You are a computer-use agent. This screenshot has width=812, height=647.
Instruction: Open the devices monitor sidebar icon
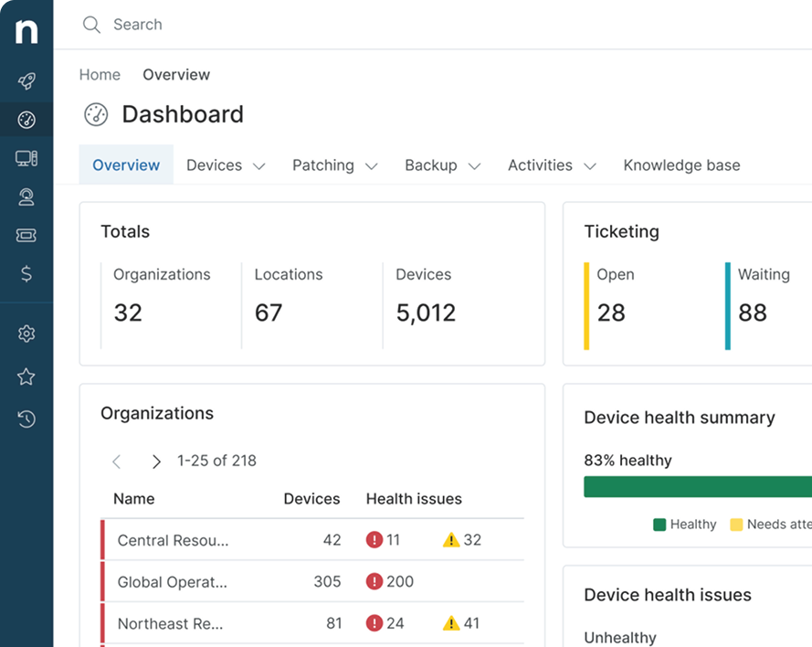pyautogui.click(x=26, y=158)
